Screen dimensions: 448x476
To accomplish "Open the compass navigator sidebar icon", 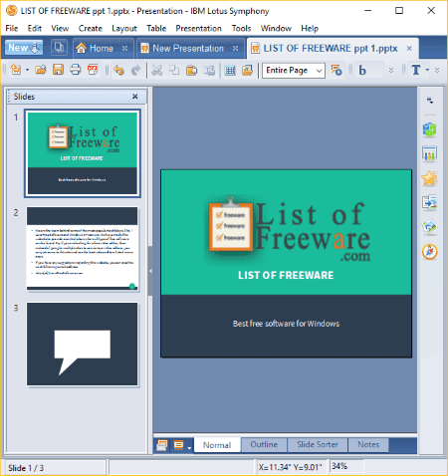I will click(430, 252).
